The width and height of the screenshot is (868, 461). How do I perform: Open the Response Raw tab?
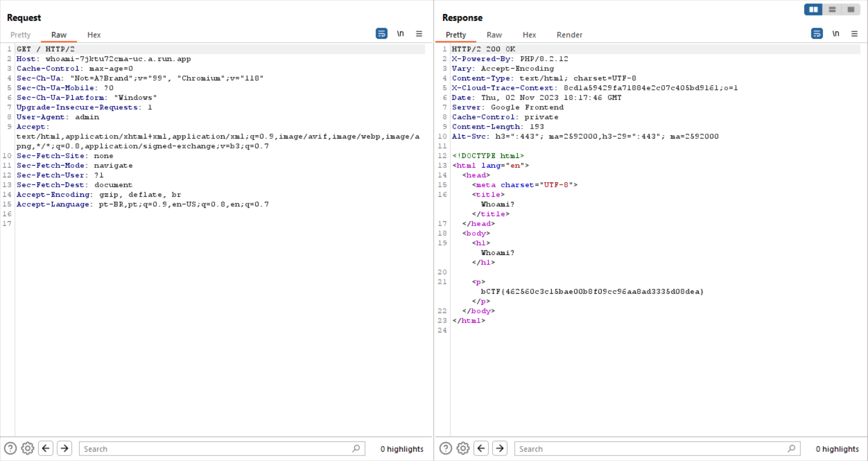[x=494, y=35]
